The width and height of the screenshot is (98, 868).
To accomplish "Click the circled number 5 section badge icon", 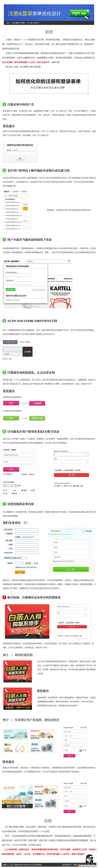I will (3, 372).
